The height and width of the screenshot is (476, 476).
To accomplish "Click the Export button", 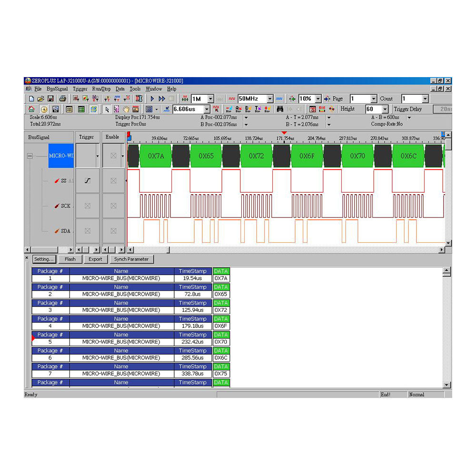I will point(96,259).
